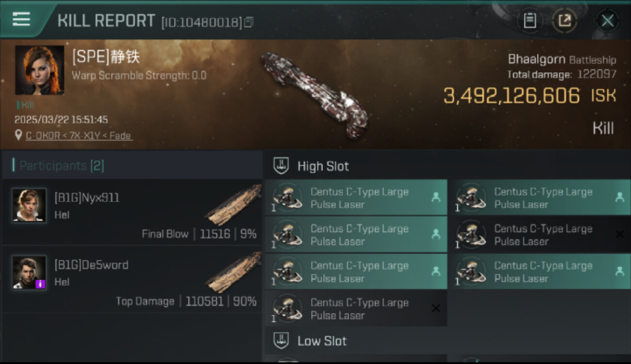View the victim 静铁 character portrait

[x=39, y=70]
